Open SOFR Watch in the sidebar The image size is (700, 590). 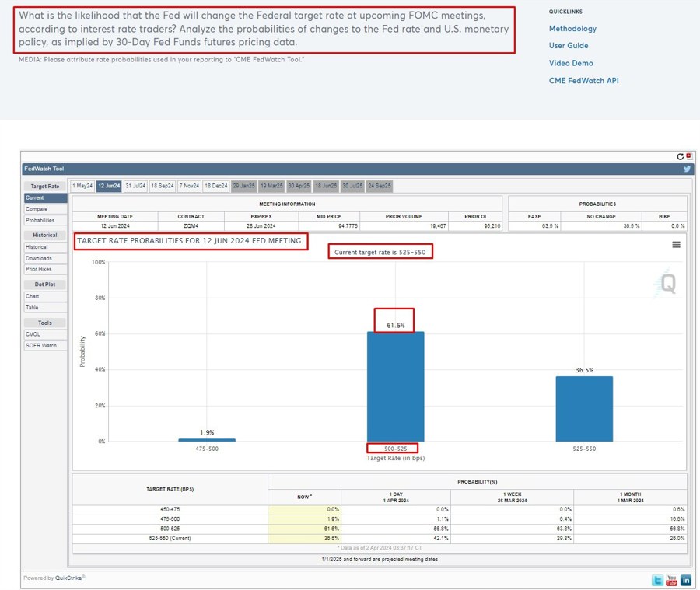click(46, 345)
